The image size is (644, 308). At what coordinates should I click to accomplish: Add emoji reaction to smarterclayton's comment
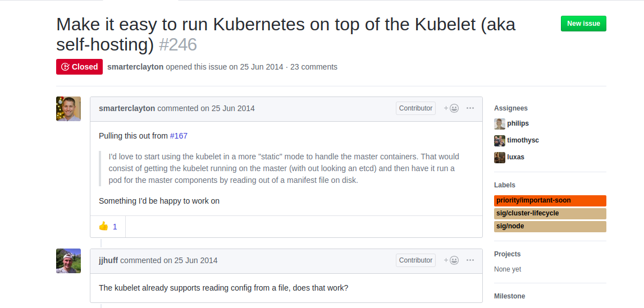451,108
